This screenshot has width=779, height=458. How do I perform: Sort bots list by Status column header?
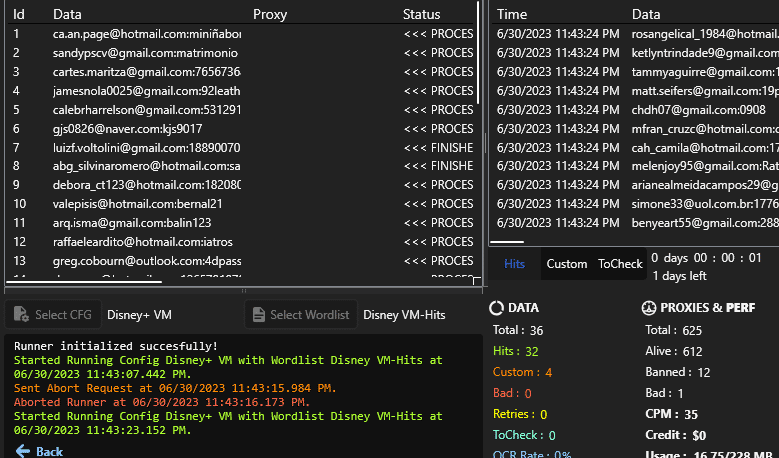[x=421, y=15]
